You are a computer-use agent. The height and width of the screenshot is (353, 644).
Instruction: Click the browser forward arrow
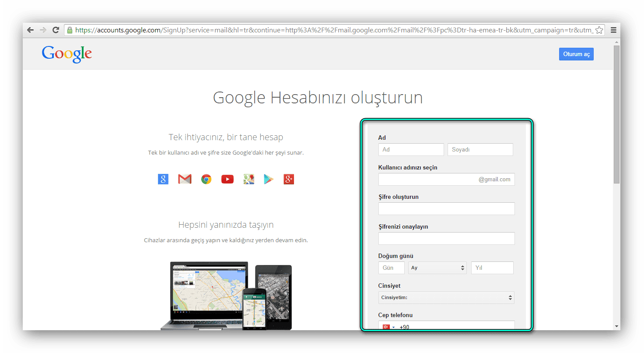click(x=43, y=30)
